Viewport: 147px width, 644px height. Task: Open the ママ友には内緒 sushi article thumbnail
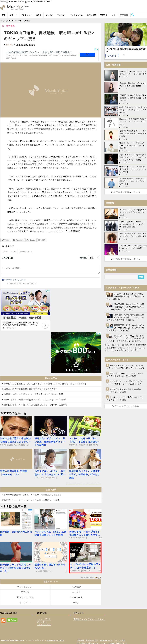pyautogui.click(x=85, y=426)
